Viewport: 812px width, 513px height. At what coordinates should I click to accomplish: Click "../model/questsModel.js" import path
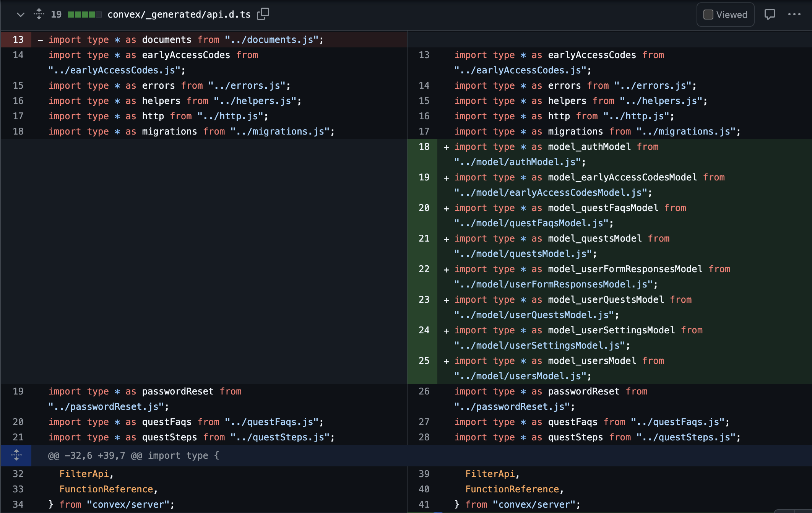point(523,254)
